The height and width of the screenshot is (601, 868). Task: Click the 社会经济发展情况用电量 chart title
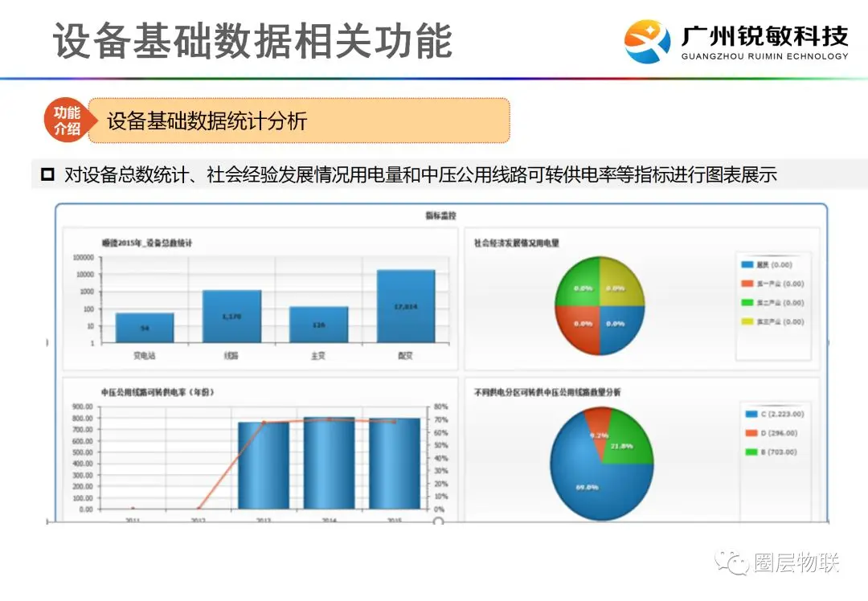coord(517,243)
